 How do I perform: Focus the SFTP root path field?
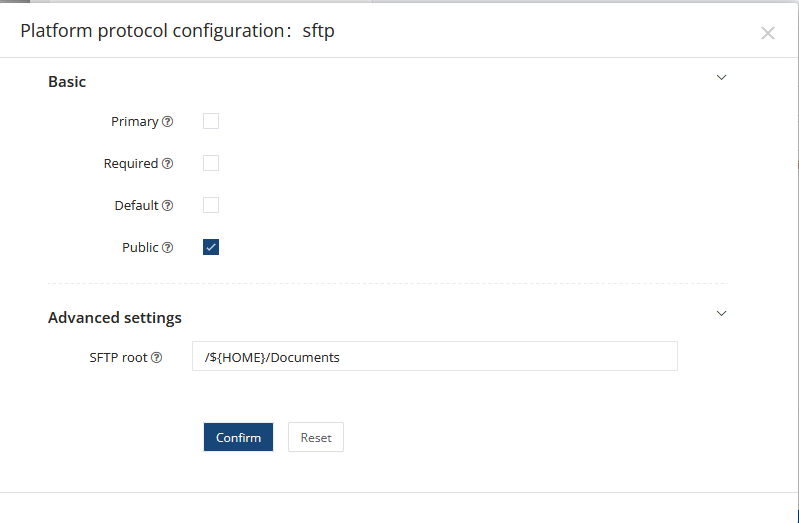point(434,357)
